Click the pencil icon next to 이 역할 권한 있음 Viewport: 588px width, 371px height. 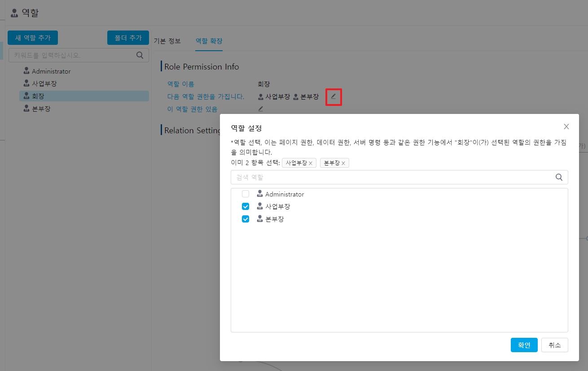pos(260,109)
